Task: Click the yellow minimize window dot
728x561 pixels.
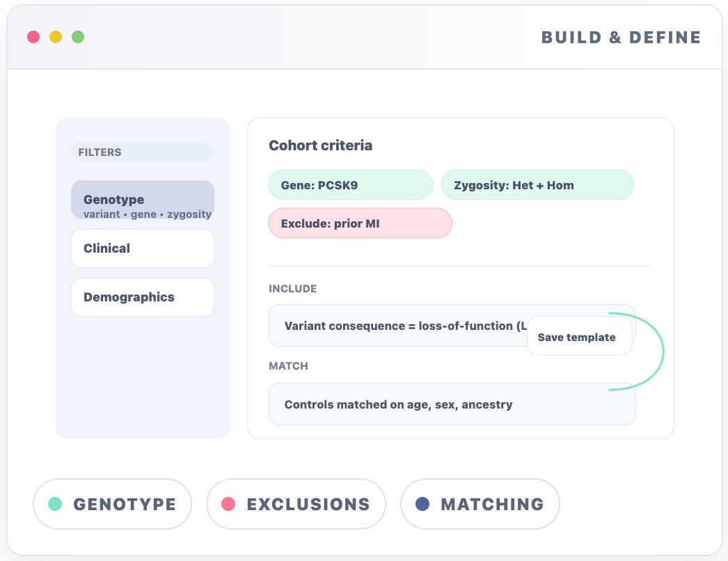Action: [x=56, y=37]
